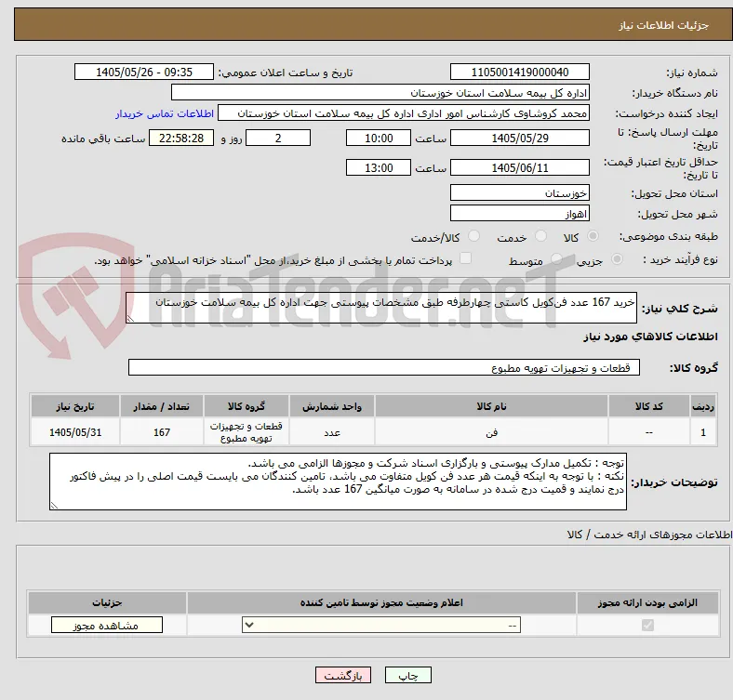Click the چاپ print button
This screenshot has width=733, height=700.
[x=407, y=676]
